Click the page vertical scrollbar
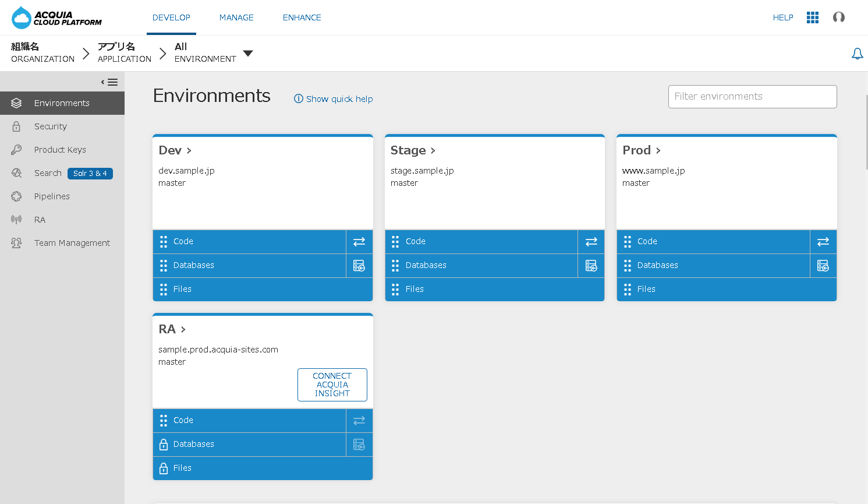 tap(866, 132)
